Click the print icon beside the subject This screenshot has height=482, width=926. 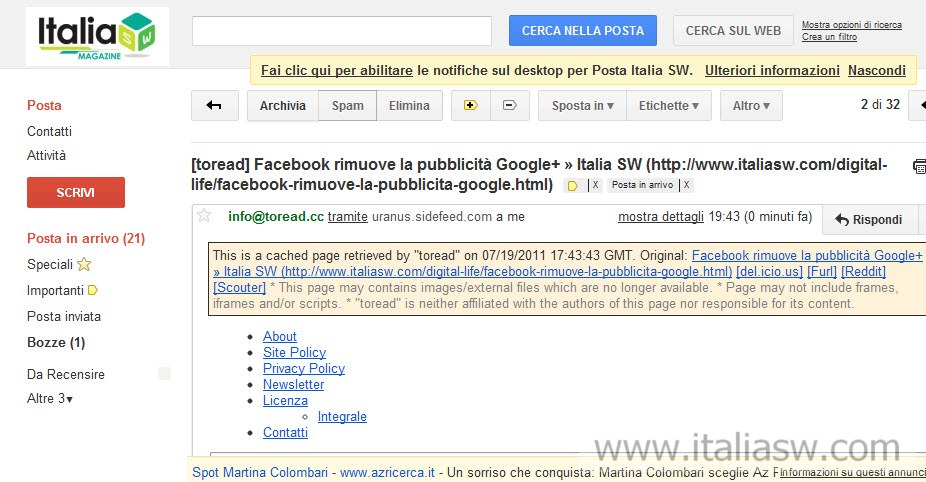click(919, 167)
